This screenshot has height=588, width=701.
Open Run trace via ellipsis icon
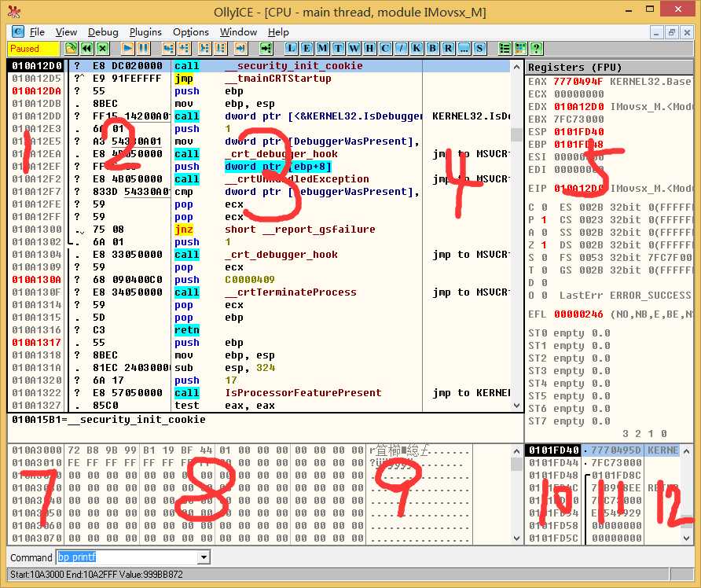point(464,48)
